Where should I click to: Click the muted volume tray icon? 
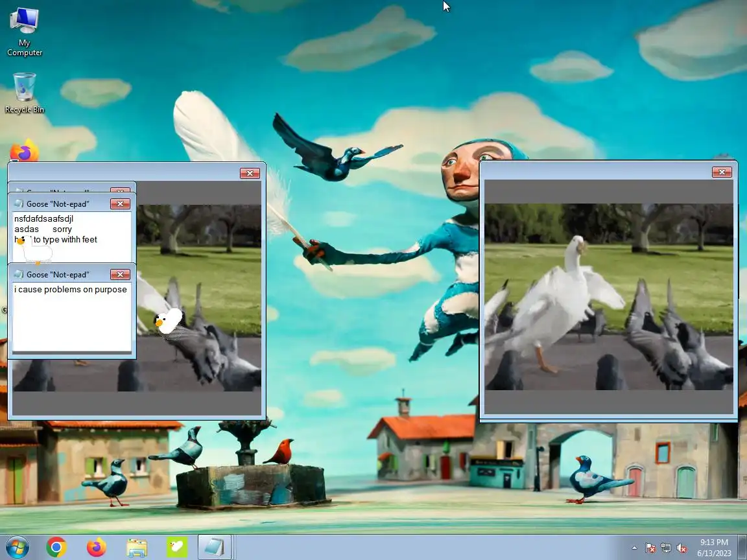tap(682, 548)
